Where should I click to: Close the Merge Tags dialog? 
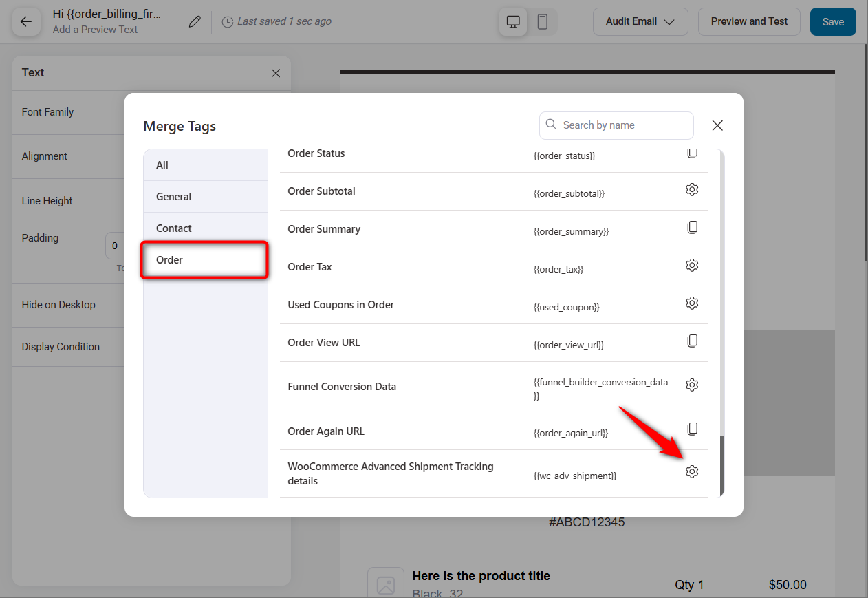tap(717, 125)
